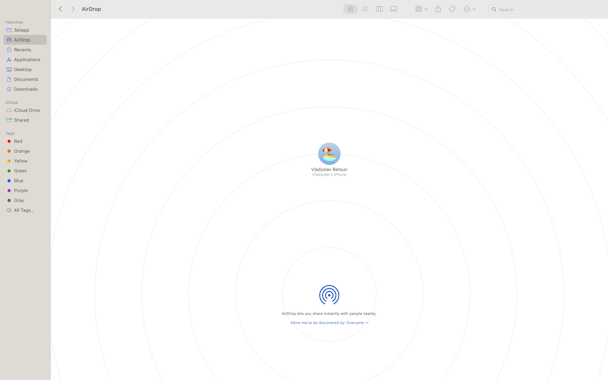608x380 pixels.
Task: Open Recents in sidebar
Action: (25, 50)
